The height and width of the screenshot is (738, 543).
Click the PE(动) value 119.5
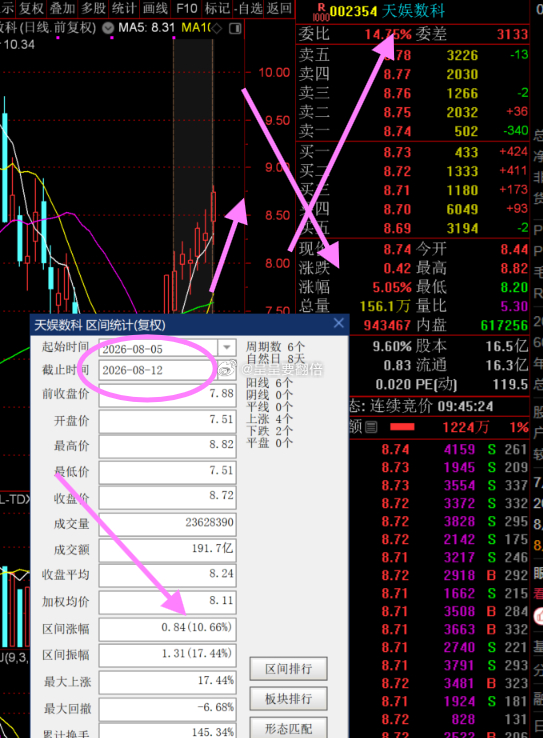tap(510, 385)
